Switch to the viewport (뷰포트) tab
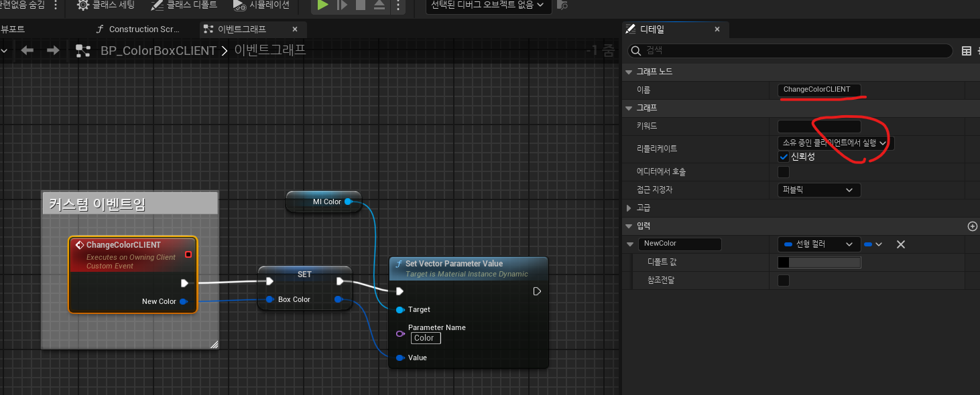The image size is (980, 395). tap(13, 29)
